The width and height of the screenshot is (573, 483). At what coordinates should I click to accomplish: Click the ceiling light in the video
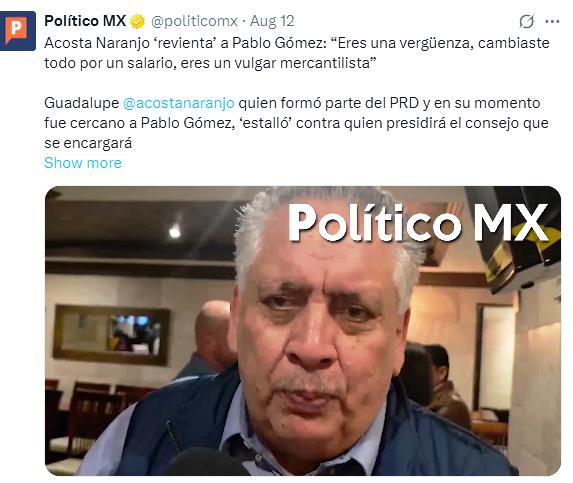click(x=175, y=231)
